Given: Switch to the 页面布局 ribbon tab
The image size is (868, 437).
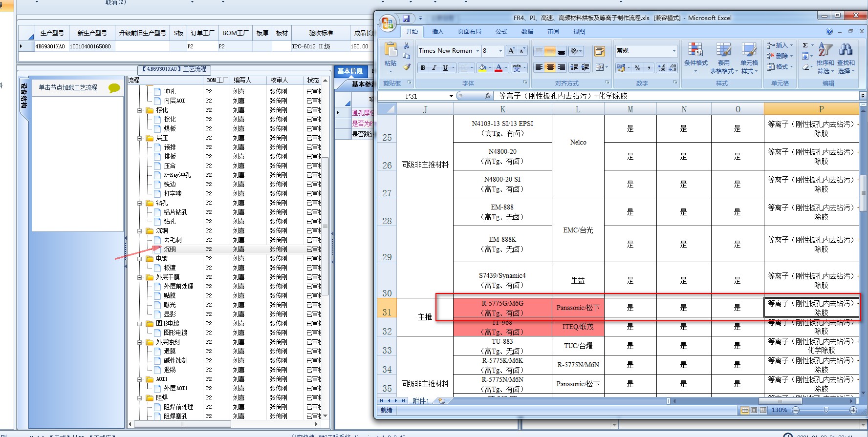Looking at the screenshot, I should coord(469,32).
